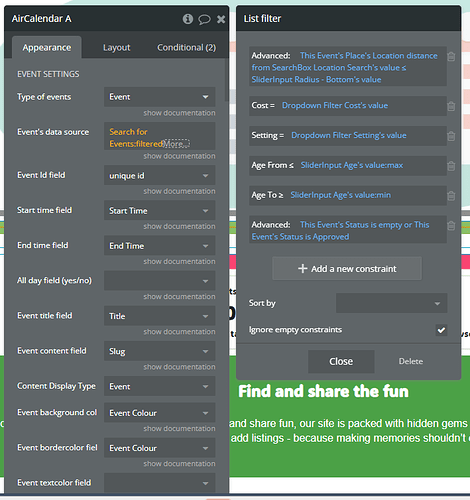Viewport: 470px width, 500px height.
Task: Remove the Setting constraint with its trash icon
Action: pos(451,136)
